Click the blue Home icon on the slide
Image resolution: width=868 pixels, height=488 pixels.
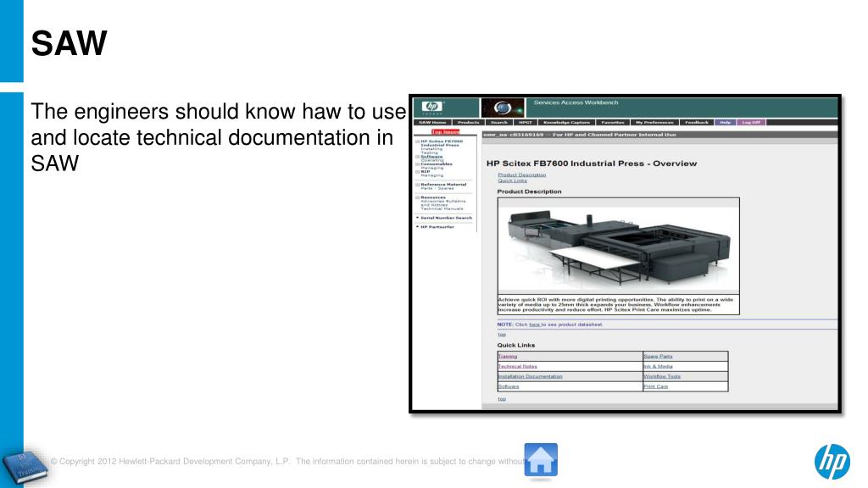click(x=541, y=459)
